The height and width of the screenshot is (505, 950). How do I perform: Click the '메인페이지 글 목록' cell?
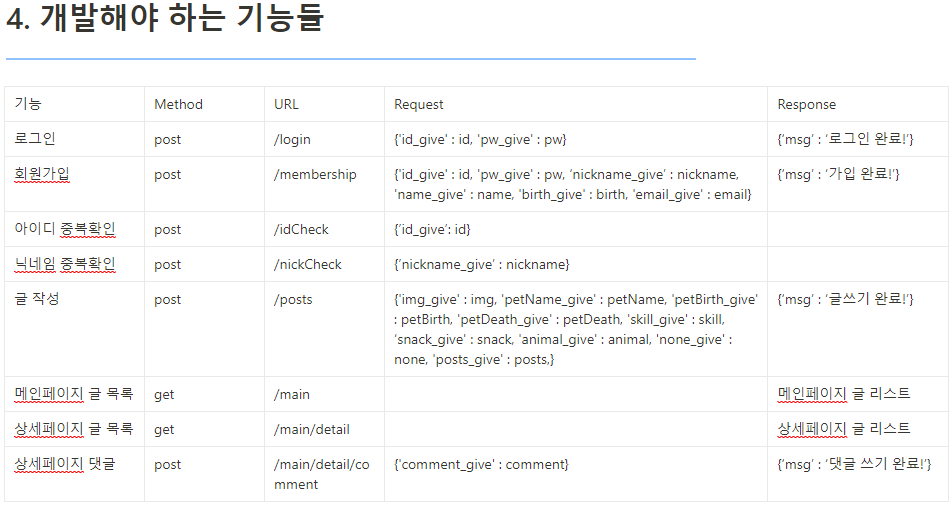pos(74,394)
